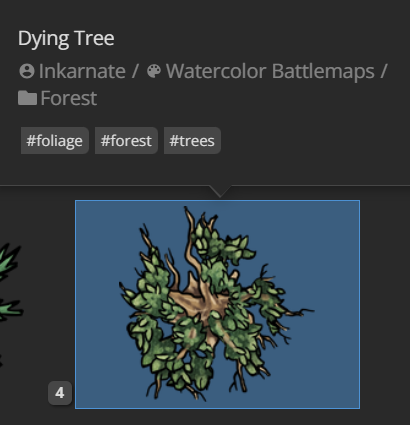Viewport: 410px width, 425px height.
Task: Filter by the #foliage tag
Action: pyautogui.click(x=55, y=141)
